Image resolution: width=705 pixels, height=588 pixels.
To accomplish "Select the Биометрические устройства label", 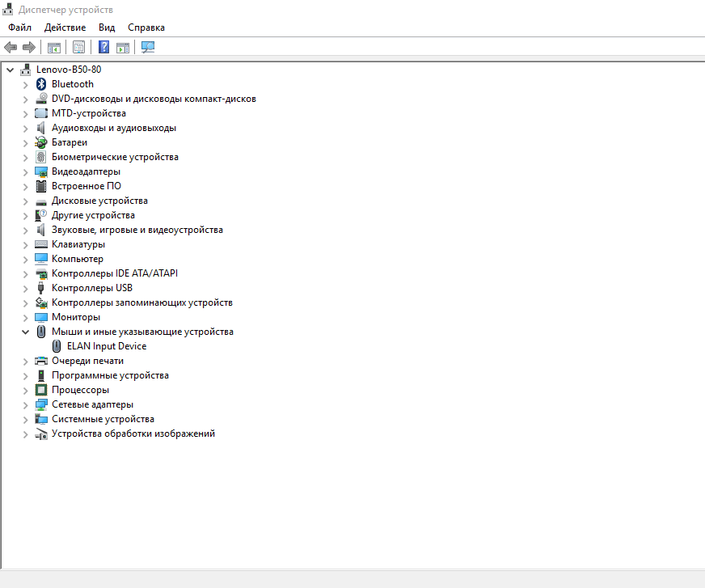I will point(115,157).
